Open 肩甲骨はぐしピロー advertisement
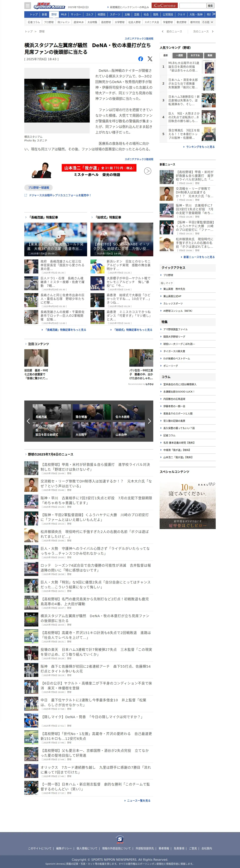The height and width of the screenshot is (868, 240). pos(187,505)
